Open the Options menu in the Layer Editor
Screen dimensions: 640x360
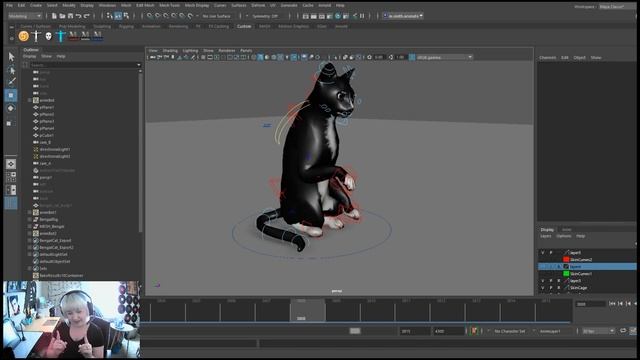(x=564, y=236)
